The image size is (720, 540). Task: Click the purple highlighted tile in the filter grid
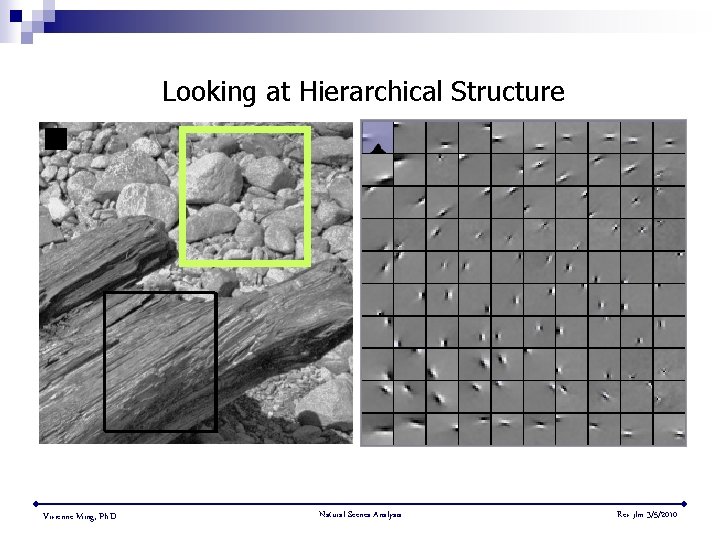click(x=377, y=137)
